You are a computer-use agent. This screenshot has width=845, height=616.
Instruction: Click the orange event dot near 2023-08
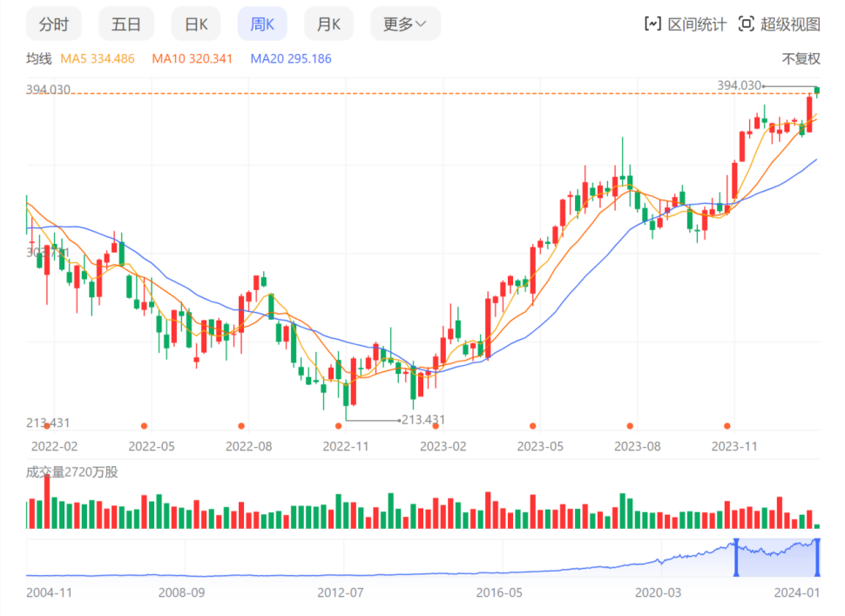point(630,426)
